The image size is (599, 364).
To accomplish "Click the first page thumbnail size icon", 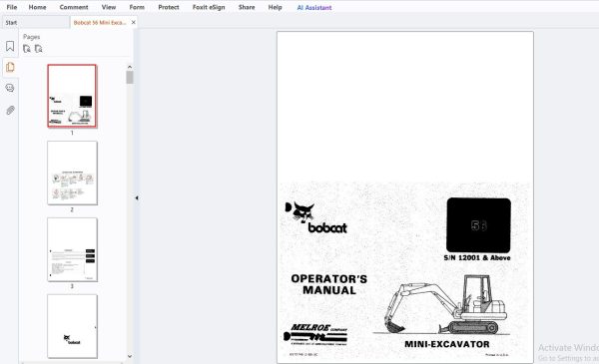I will pos(27,49).
